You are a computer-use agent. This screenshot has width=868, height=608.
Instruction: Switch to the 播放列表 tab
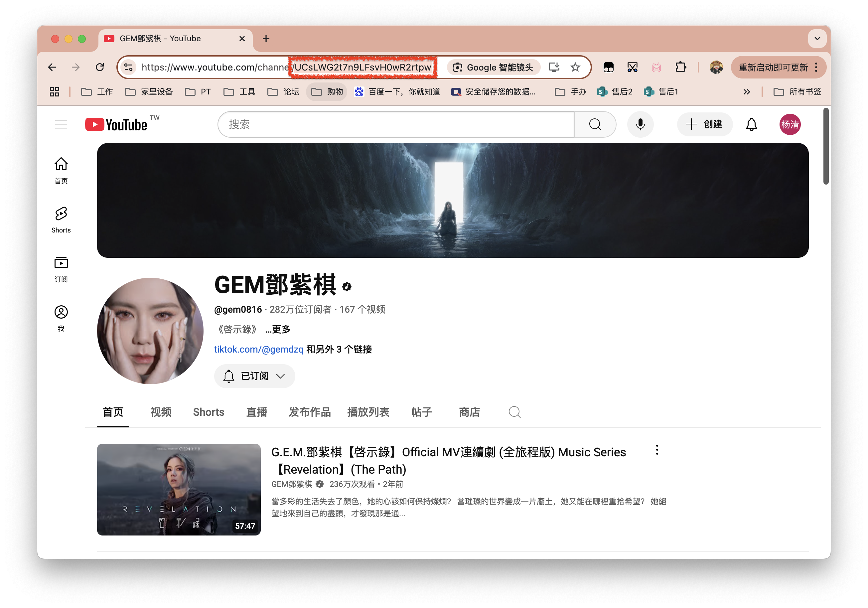368,412
